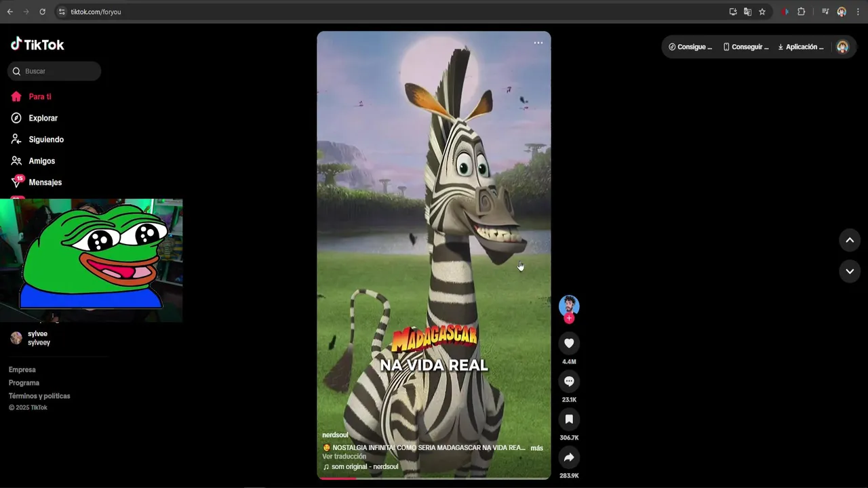Open the Chrome three-dot menu
The width and height of the screenshot is (868, 488).
click(x=858, y=12)
